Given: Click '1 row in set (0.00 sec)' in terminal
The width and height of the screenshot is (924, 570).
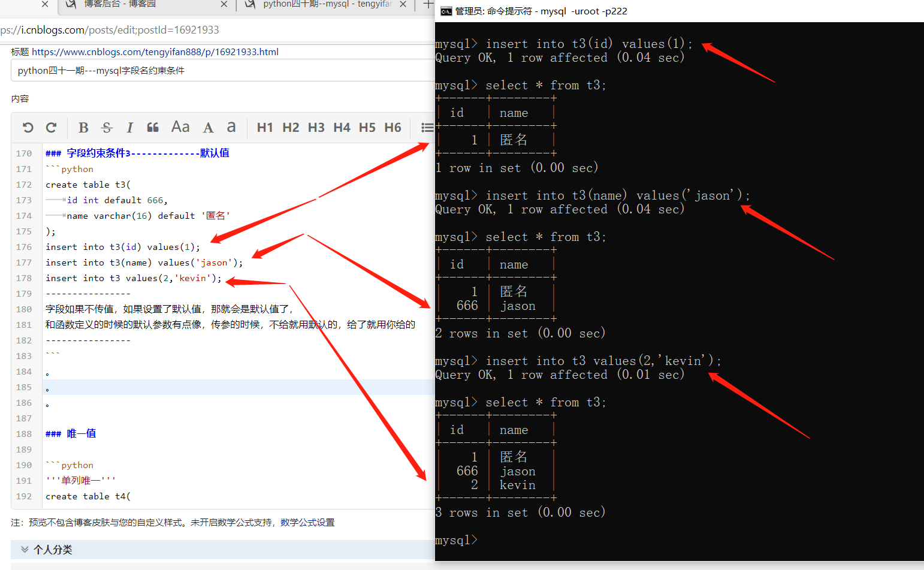Looking at the screenshot, I should point(517,168).
